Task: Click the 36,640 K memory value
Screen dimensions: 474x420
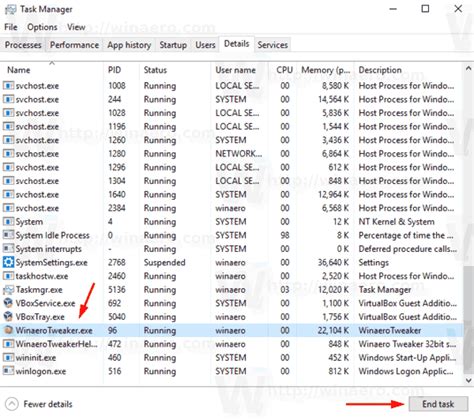Action: pos(333,262)
